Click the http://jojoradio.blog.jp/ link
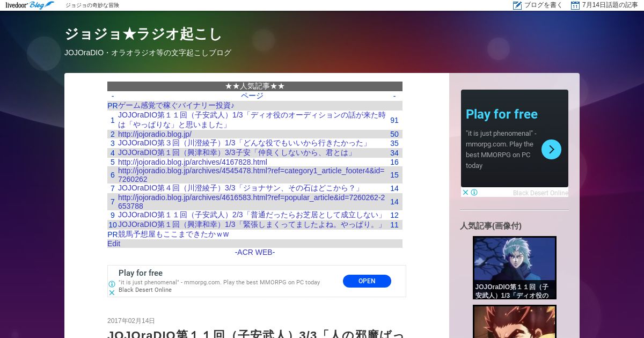This screenshot has height=338, width=644. (x=155, y=134)
